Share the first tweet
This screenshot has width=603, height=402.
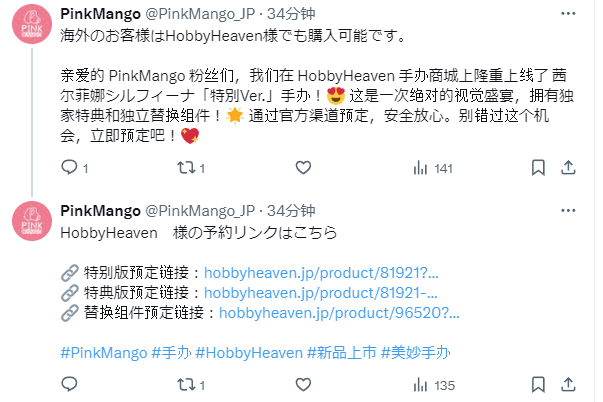(568, 168)
